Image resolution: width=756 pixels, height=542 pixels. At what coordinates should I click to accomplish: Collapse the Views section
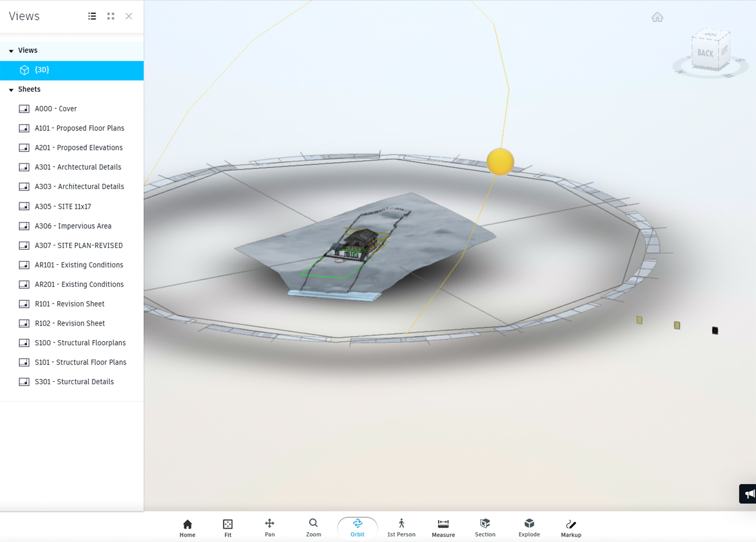pyautogui.click(x=11, y=51)
